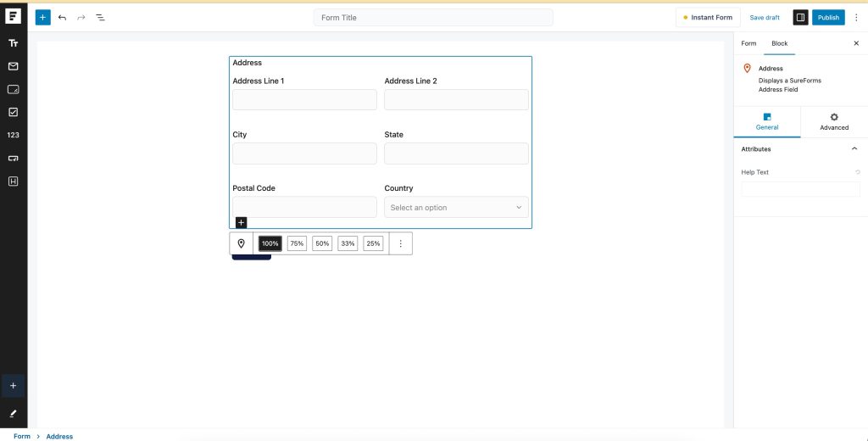Toggle the settings sidebar panel

point(800,17)
